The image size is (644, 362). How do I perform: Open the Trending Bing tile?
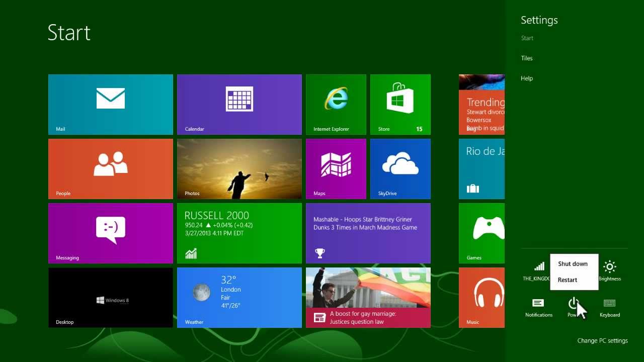(482, 105)
